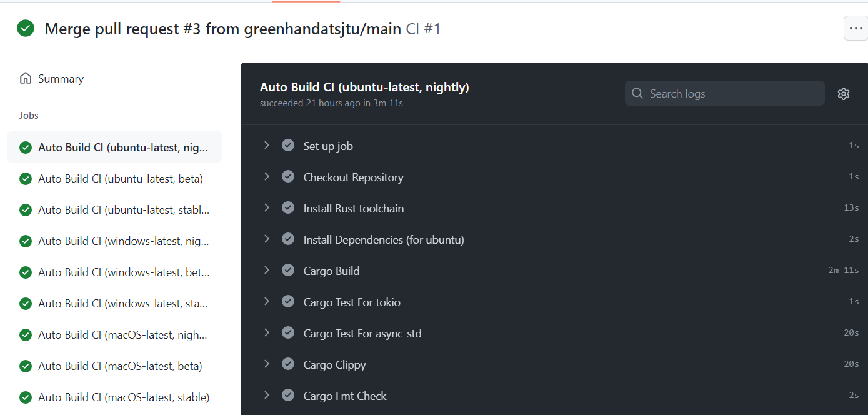Viewport: 868px width, 415px height.
Task: Expand the Cargo Fmt Check step
Action: (267, 394)
